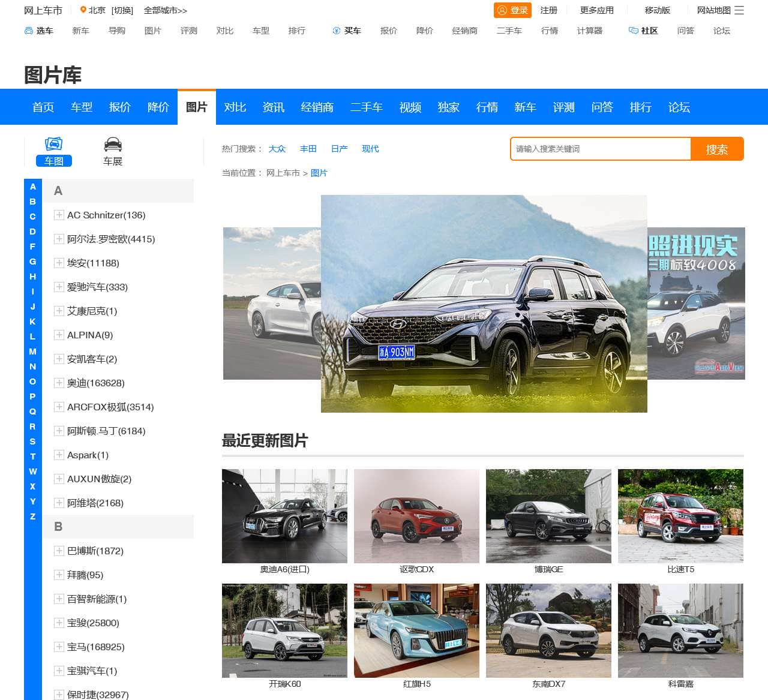Screen dimensions: 768x700
Task: Click hot search link 丰田
Action: click(308, 149)
